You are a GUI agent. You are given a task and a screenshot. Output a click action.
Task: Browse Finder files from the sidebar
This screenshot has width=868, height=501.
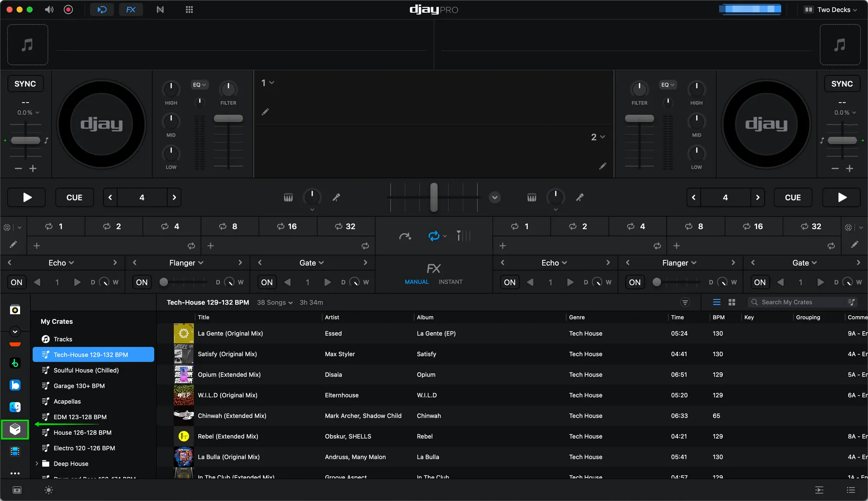pyautogui.click(x=15, y=407)
